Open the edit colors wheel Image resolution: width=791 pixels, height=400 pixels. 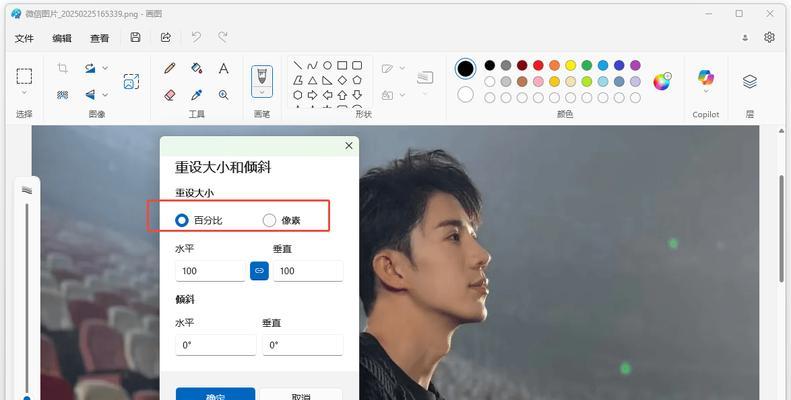(661, 81)
